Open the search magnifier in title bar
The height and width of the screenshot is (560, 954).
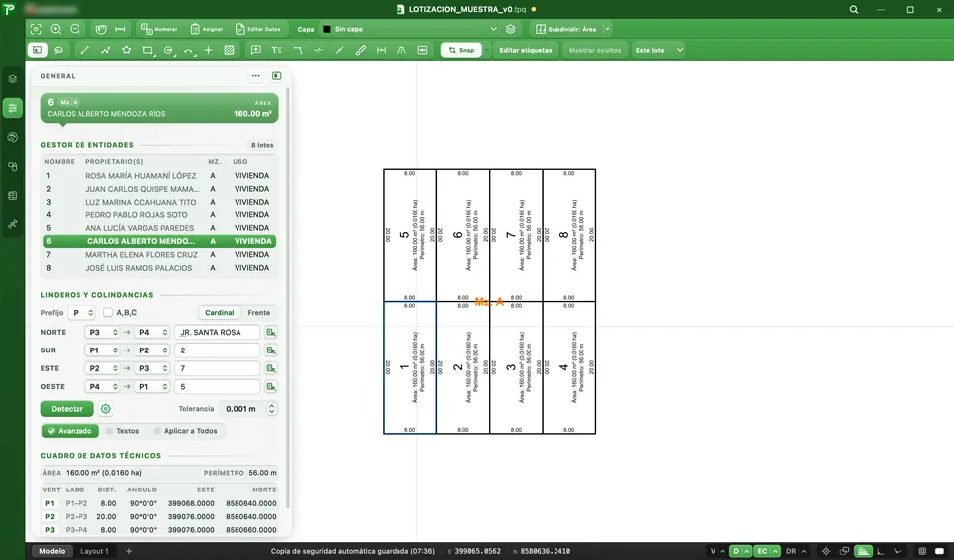tap(854, 10)
